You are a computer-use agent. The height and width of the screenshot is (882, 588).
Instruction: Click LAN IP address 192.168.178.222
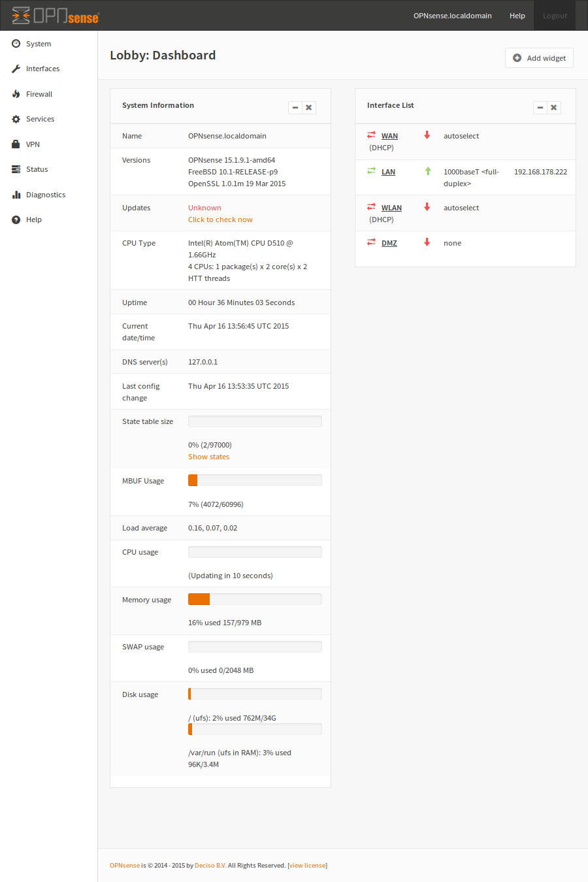click(x=540, y=172)
